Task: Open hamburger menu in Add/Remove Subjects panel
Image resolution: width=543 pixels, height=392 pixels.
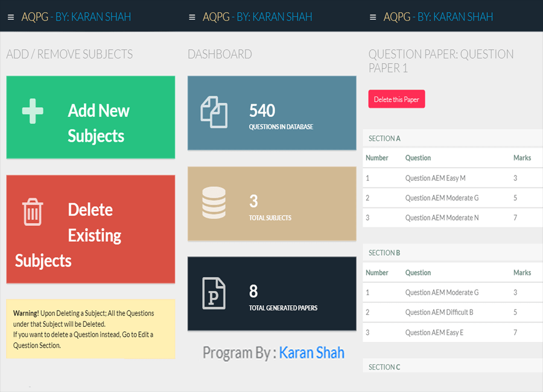Action: 11,17
